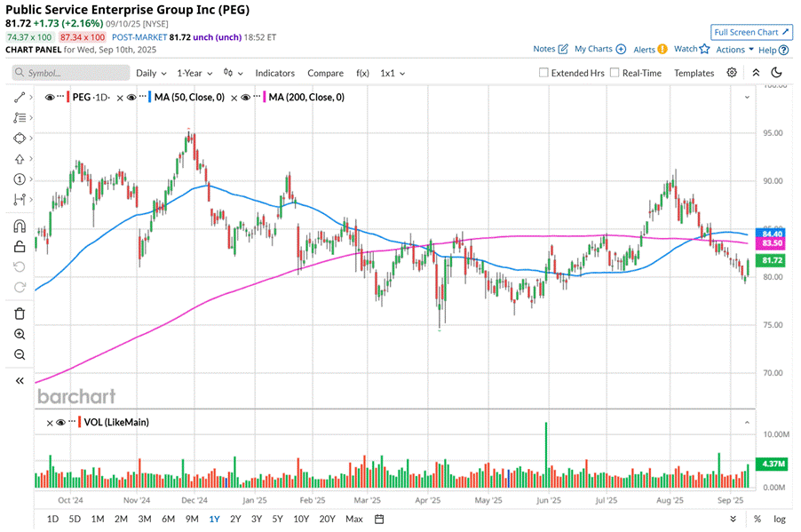801x532 pixels.
Task: Enable the Real-Time checkbox
Action: 615,73
